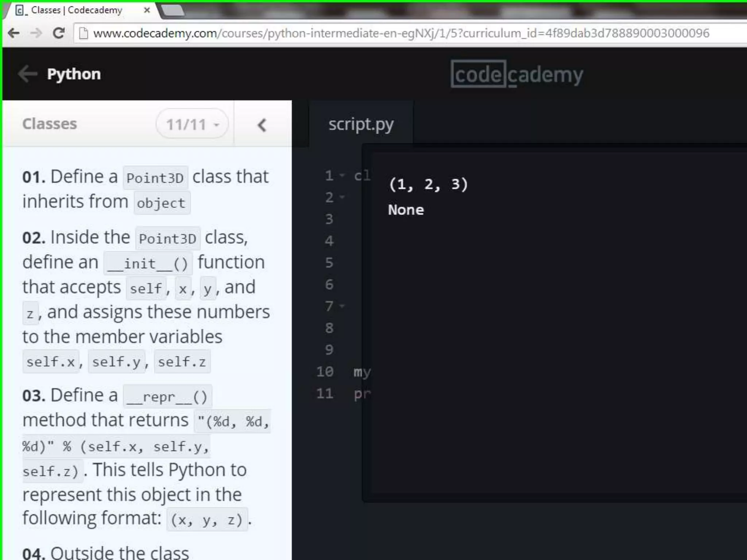
Task: Open the 11/11 exercise dropdown
Action: [x=192, y=124]
